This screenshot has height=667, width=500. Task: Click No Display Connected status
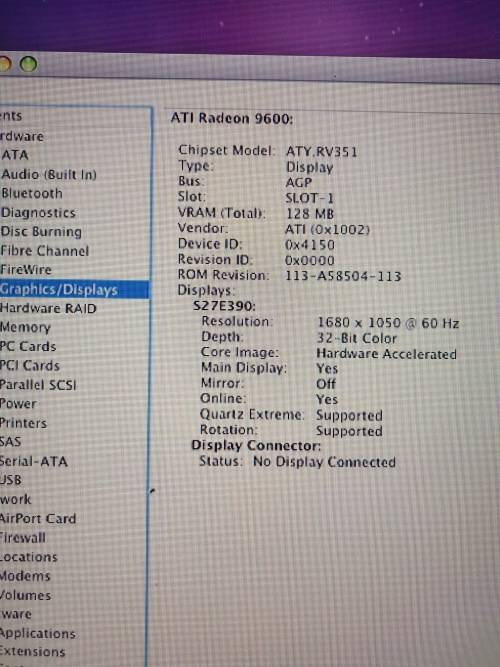tap(324, 462)
